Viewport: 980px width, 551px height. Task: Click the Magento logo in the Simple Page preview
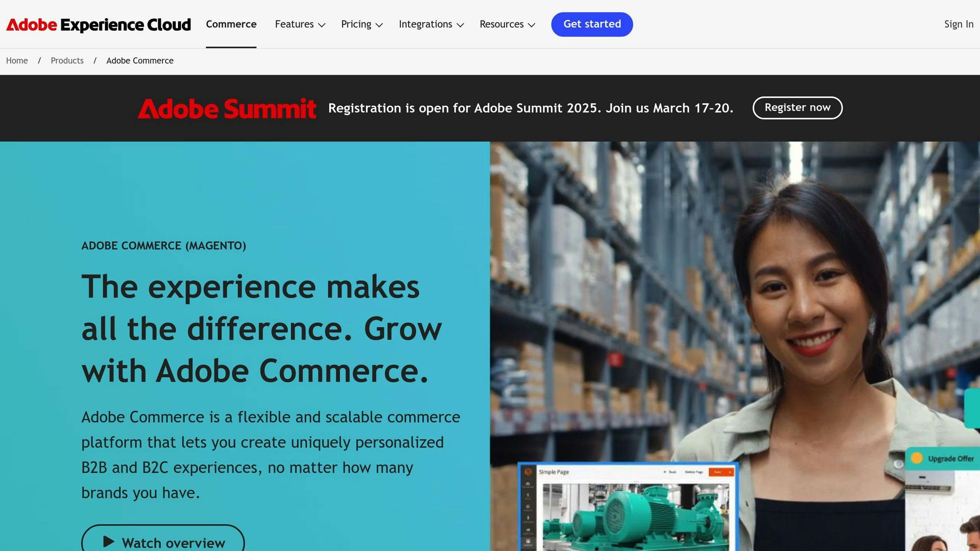[528, 472]
